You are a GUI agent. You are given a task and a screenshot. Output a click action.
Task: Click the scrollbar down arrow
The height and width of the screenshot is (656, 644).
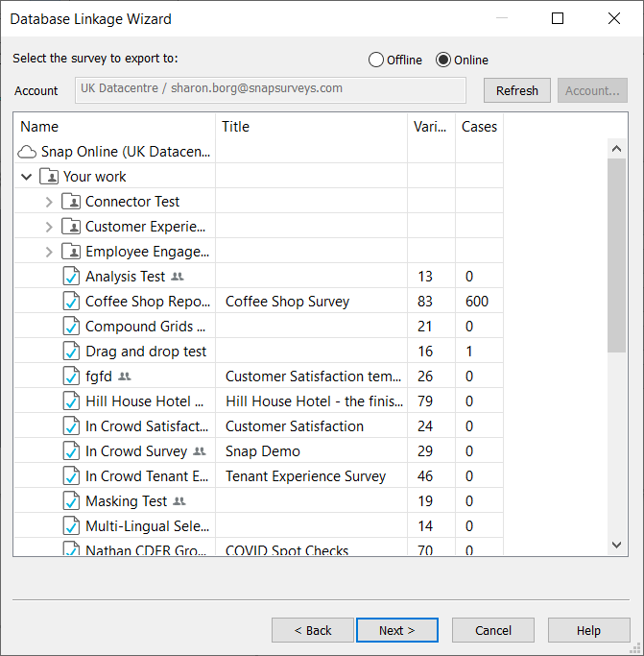click(617, 545)
